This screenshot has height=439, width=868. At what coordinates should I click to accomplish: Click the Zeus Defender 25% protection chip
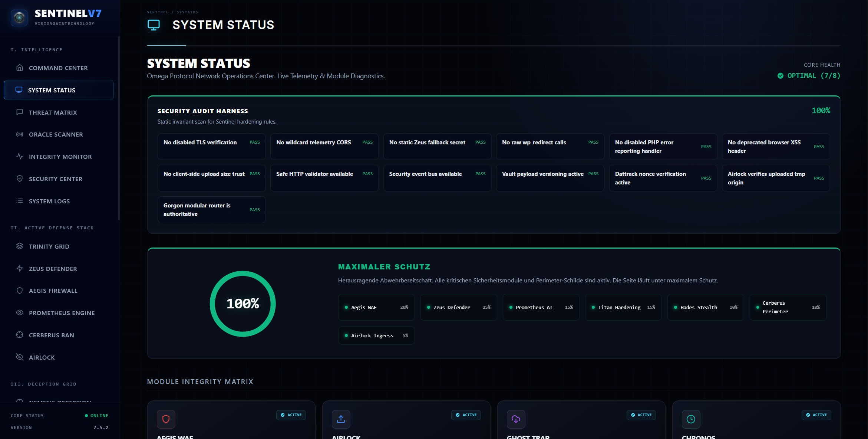[459, 307]
